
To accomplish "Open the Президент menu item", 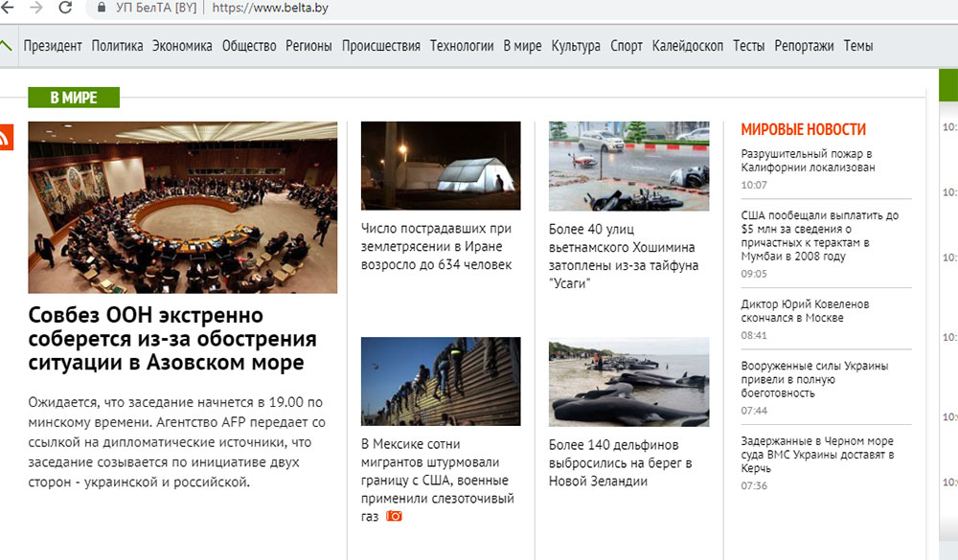I will 53,46.
